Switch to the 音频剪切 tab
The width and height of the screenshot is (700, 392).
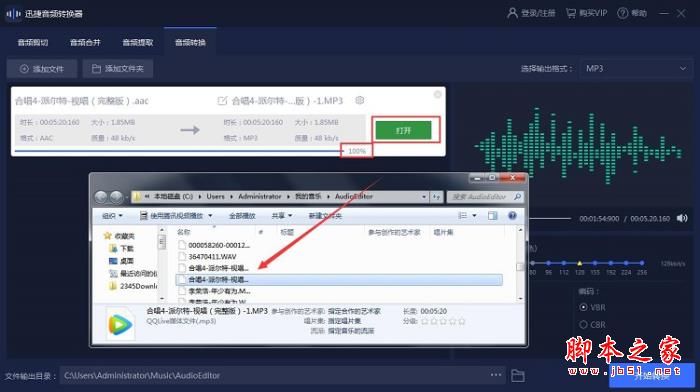point(33,42)
